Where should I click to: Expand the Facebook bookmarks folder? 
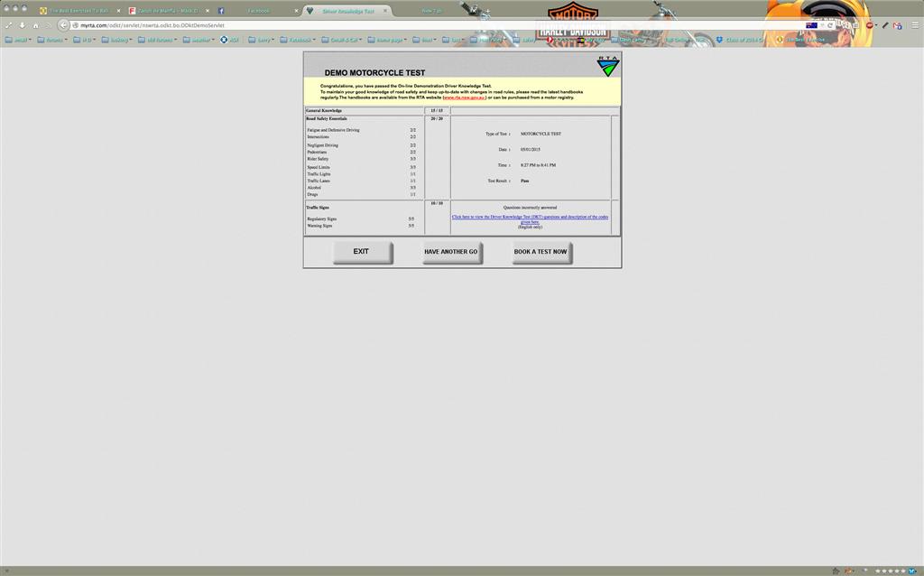click(297, 40)
